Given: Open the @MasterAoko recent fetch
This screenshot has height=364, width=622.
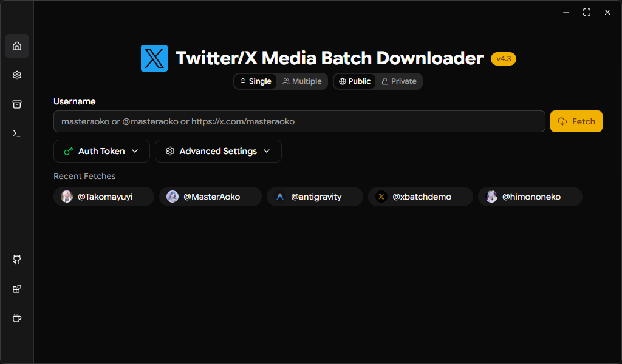Looking at the screenshot, I should click(x=210, y=197).
